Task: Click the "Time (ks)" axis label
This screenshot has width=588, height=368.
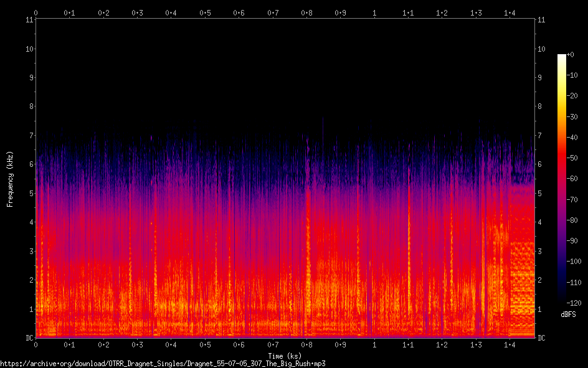Action: tap(285, 355)
